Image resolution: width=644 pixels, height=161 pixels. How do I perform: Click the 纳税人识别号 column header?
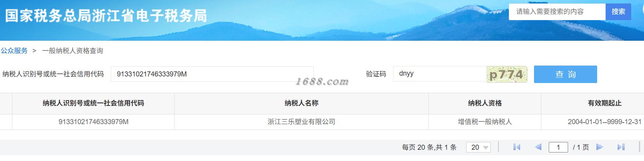point(93,103)
